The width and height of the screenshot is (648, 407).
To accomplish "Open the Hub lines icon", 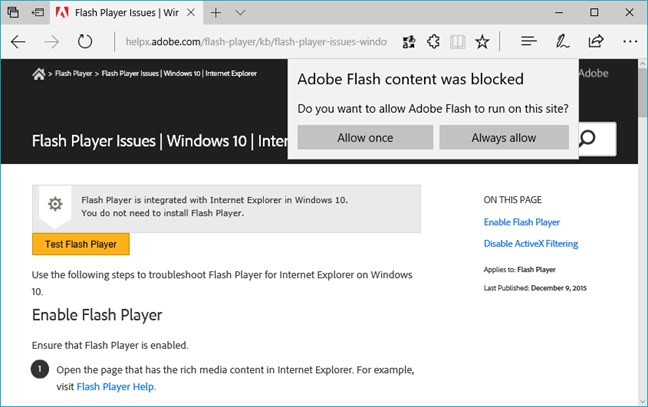I will point(529,41).
